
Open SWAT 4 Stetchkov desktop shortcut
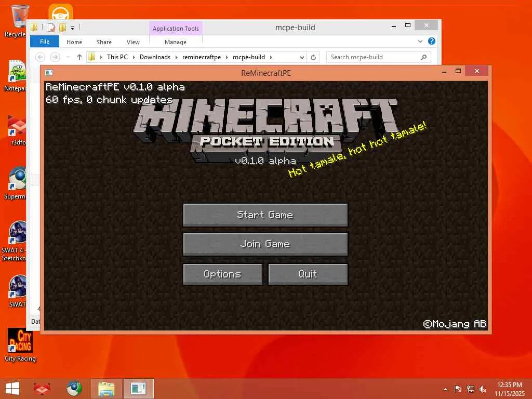(15, 241)
